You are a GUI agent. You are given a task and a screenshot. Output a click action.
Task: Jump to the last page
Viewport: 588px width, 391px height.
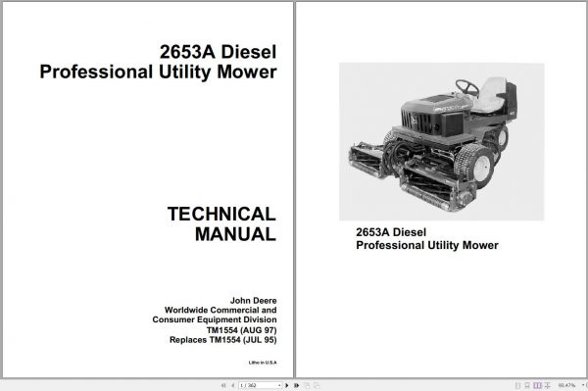point(297,385)
